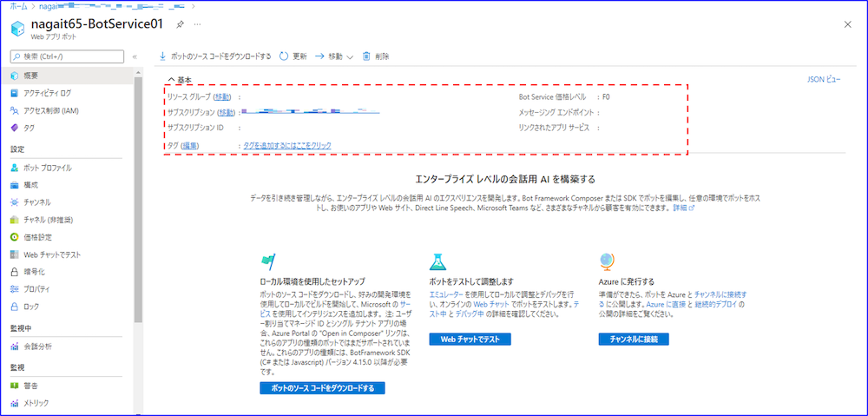Close the blade with the X button
The width and height of the screenshot is (868, 416).
(847, 24)
